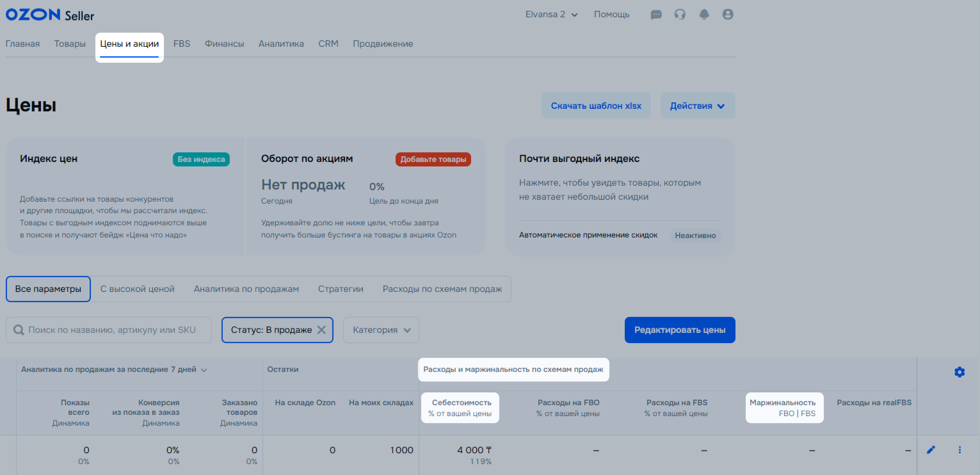
Task: Click the OZON Seller logo
Action: pyautogui.click(x=50, y=15)
